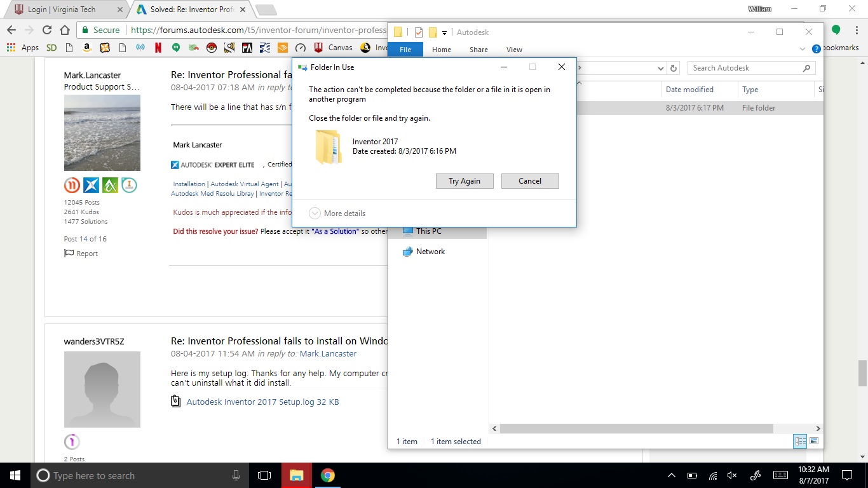Image resolution: width=868 pixels, height=488 pixels.
Task: Switch Explorer to large icons view
Action: 814,441
